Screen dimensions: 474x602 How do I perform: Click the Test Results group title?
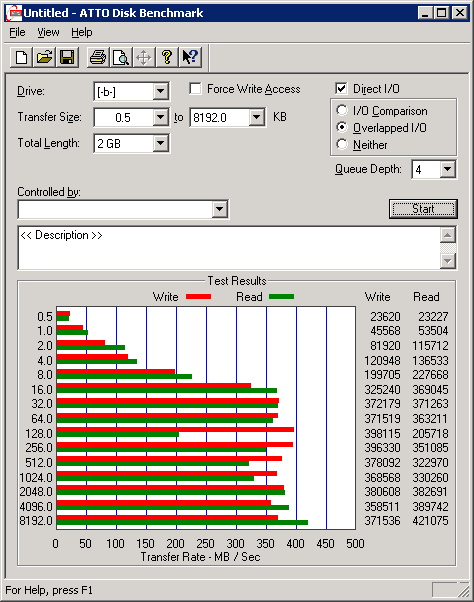tap(237, 281)
